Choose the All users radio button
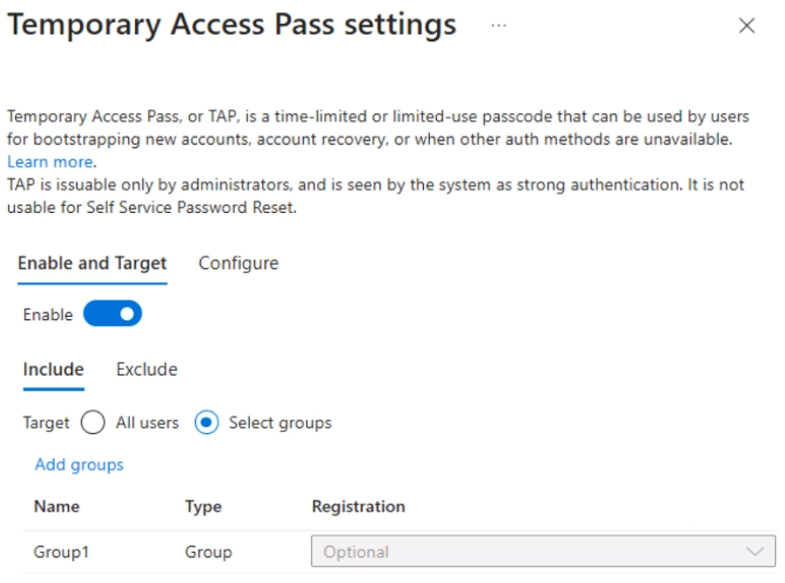 92,423
